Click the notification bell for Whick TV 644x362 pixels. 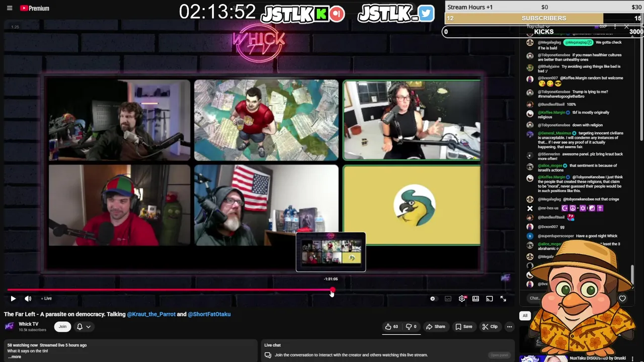pos(79,327)
